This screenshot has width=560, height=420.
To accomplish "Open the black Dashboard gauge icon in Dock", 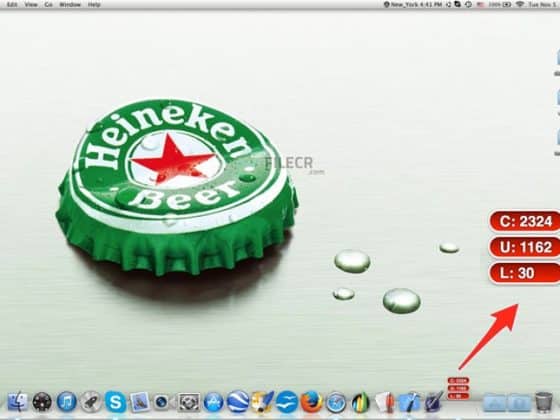I will [42, 402].
